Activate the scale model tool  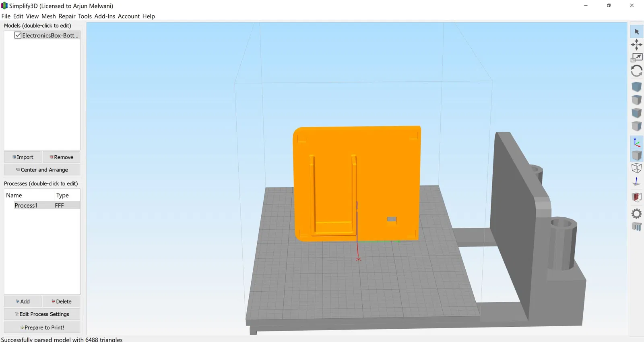pyautogui.click(x=636, y=58)
